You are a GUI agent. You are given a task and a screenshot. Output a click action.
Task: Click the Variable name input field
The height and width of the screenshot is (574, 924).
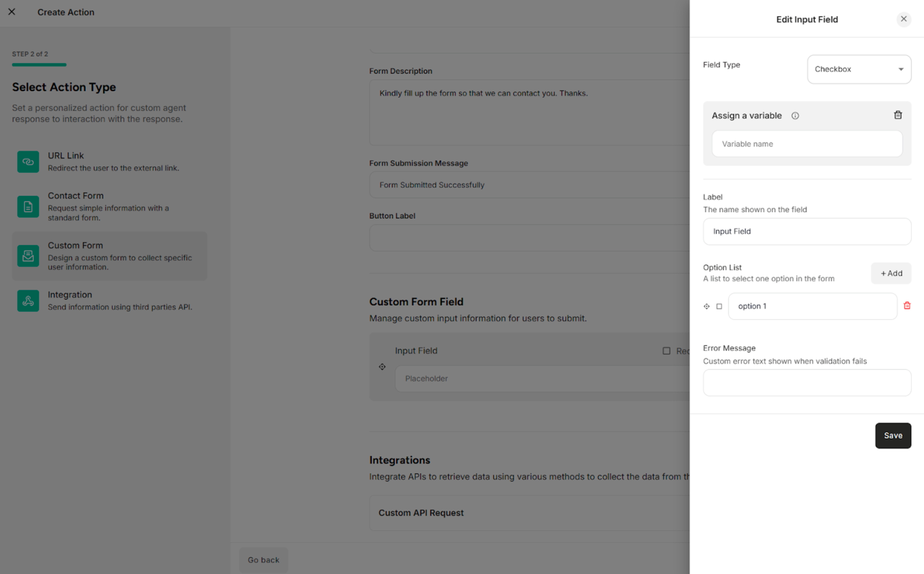[807, 143]
